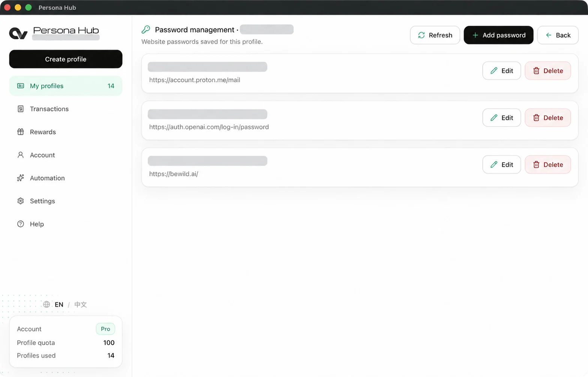Click the Transactions receipt icon
Screen dimensions: 588x377
pos(21,109)
